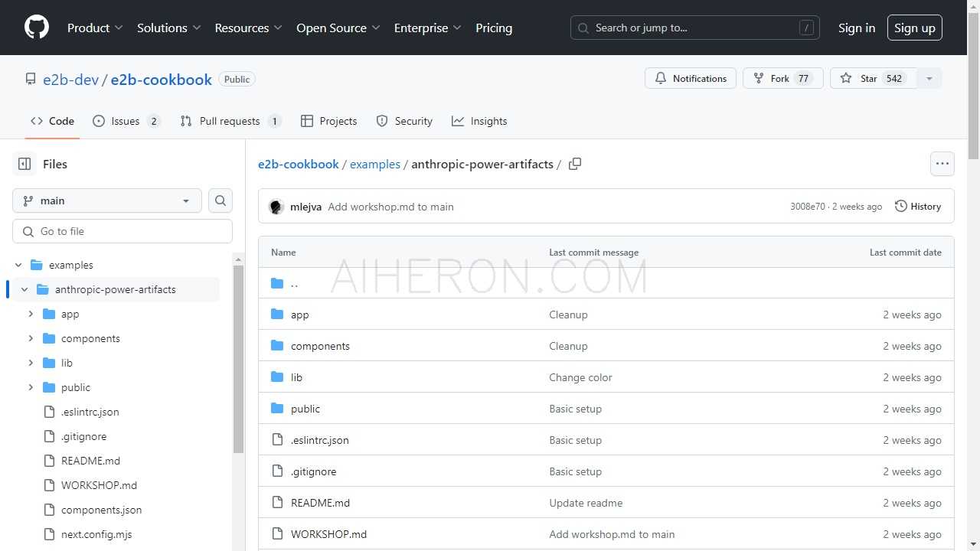Click the file icon of .eslintrc.json row
980x551 pixels.
pos(277,440)
